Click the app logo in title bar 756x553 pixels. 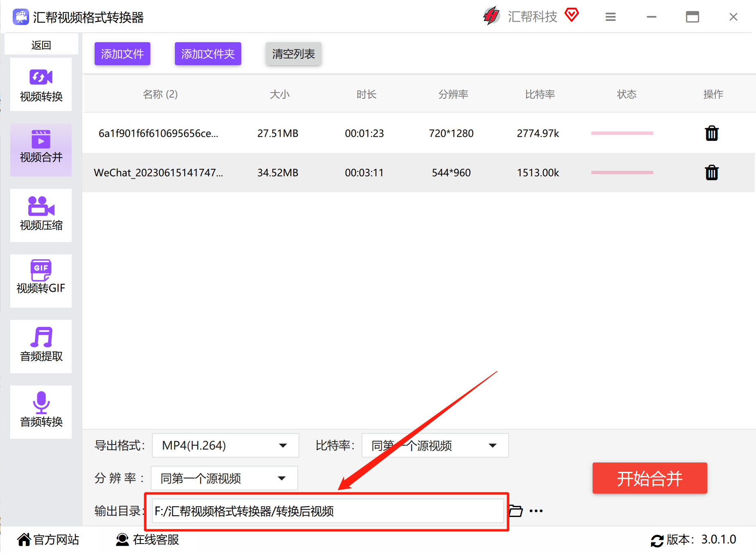tap(21, 17)
